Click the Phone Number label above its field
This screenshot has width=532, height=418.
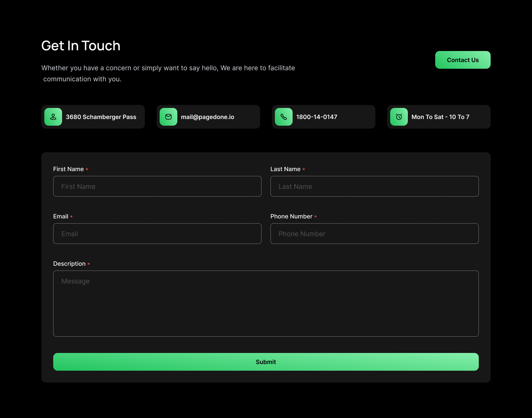291,216
